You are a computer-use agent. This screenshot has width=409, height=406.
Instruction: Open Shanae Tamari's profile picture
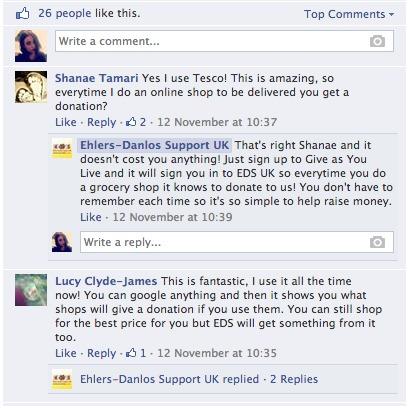point(31,87)
